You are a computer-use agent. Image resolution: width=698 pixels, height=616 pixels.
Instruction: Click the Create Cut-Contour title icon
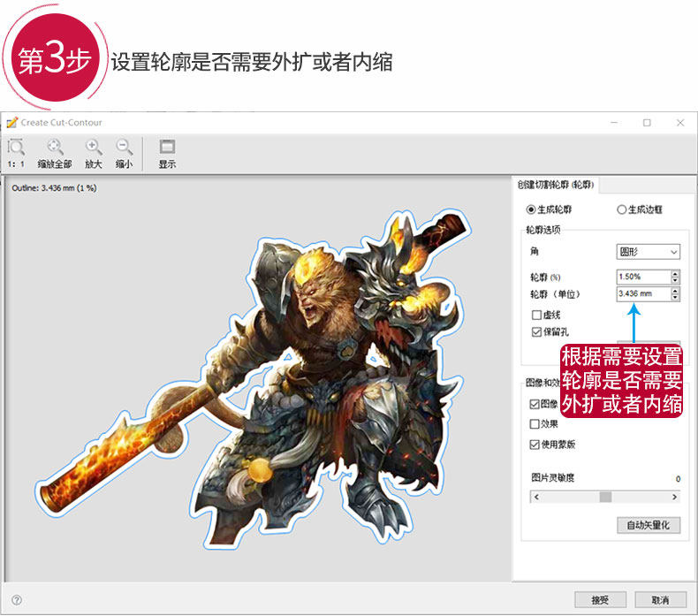[x=12, y=123]
